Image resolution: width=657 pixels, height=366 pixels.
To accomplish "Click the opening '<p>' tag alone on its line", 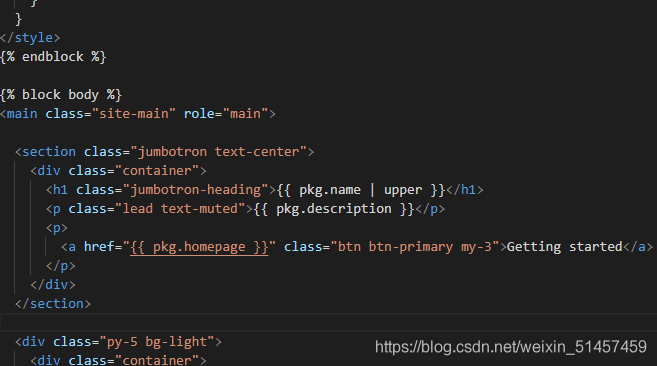I will coord(57,228).
